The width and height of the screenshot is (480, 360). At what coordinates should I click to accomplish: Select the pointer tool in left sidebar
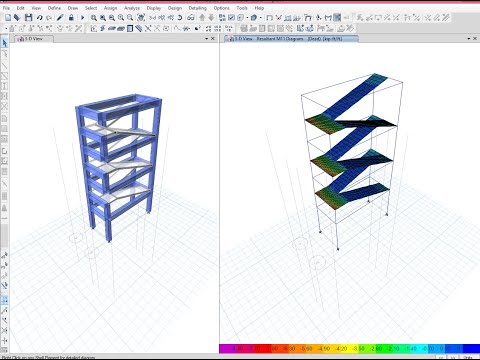[4, 43]
